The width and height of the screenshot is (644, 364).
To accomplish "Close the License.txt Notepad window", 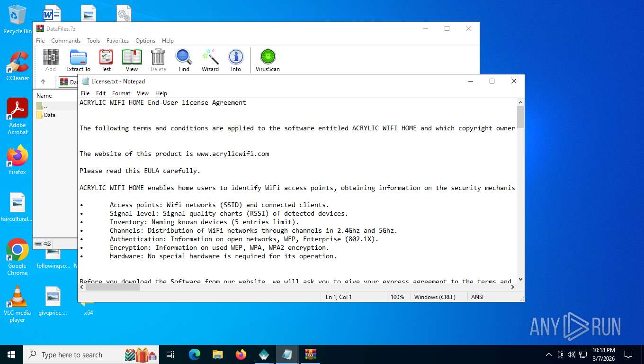I will [514, 81].
